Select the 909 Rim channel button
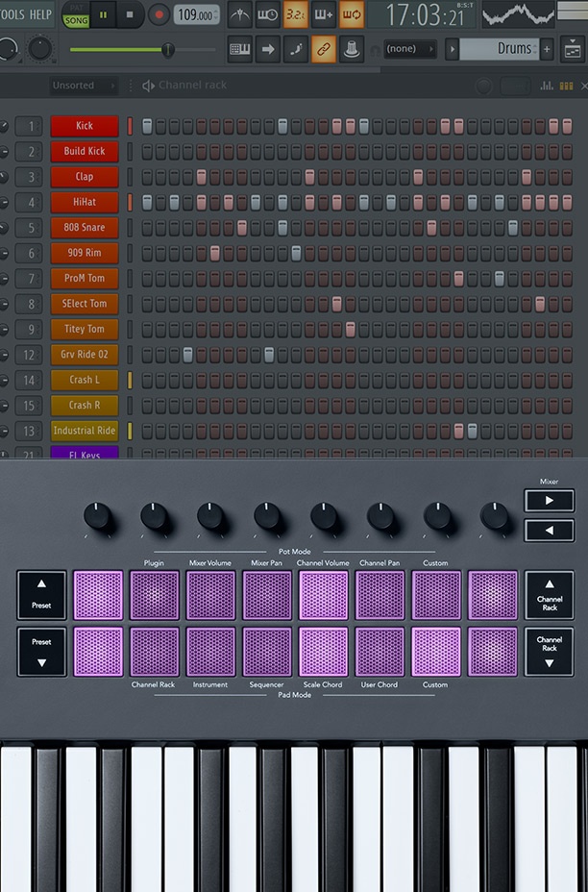Screen dimensions: 588x892 point(85,253)
